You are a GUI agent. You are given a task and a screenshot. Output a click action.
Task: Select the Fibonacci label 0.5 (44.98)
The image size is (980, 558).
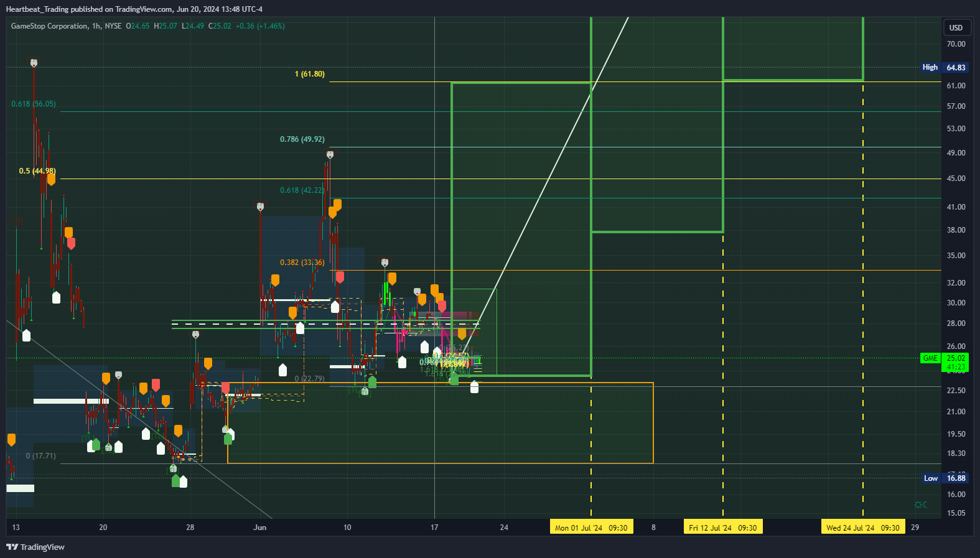pyautogui.click(x=37, y=171)
